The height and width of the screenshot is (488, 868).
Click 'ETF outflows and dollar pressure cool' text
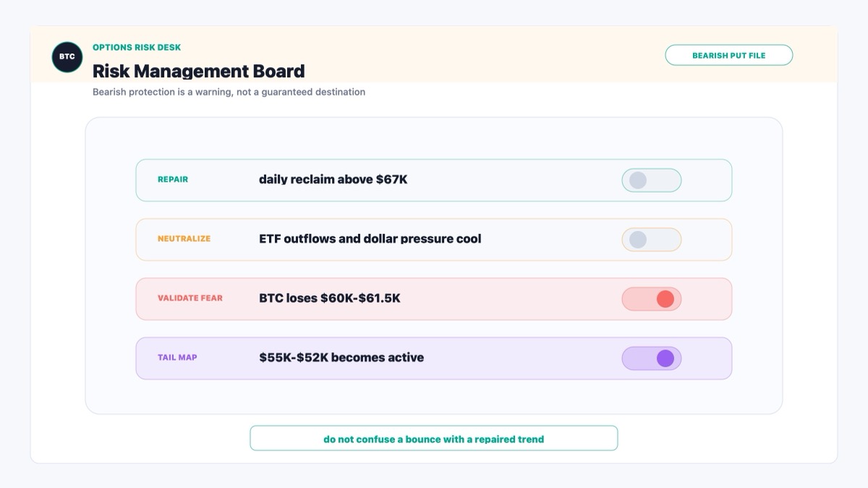tap(370, 239)
